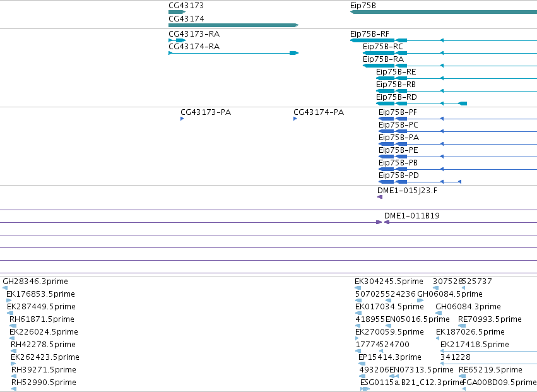Click the GH28346.3prime EST label
This screenshot has width=537, height=392.
click(35, 282)
